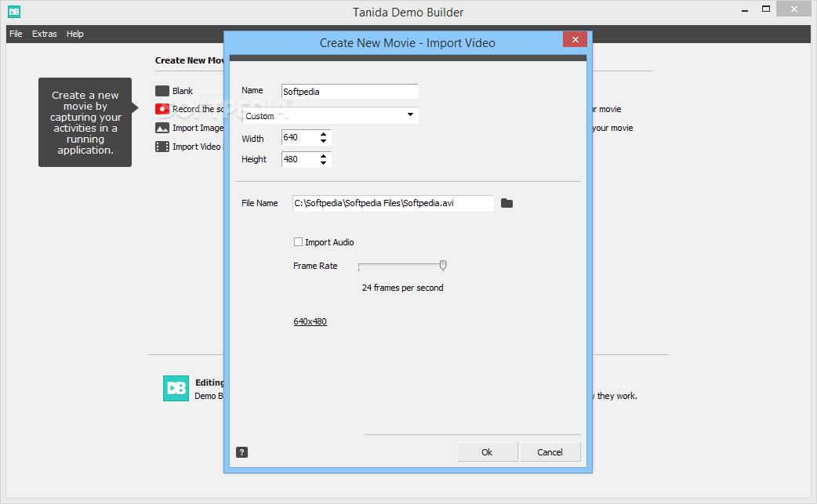Open the Help menu
This screenshot has height=504, width=817.
(x=74, y=34)
